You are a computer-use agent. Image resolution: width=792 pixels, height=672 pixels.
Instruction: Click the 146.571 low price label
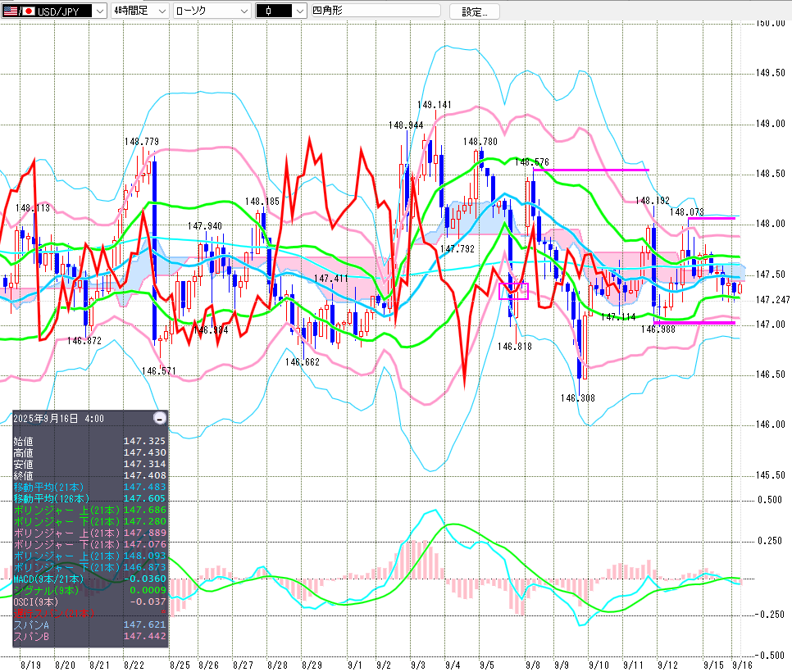click(159, 371)
